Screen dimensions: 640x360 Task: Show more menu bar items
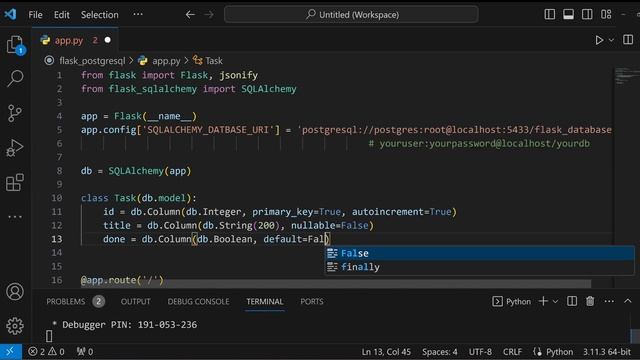[x=138, y=14]
